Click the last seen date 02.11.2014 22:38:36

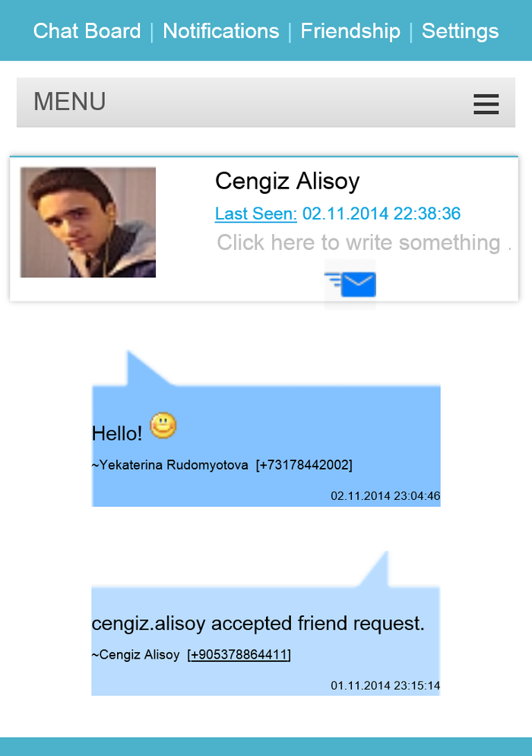(x=382, y=214)
